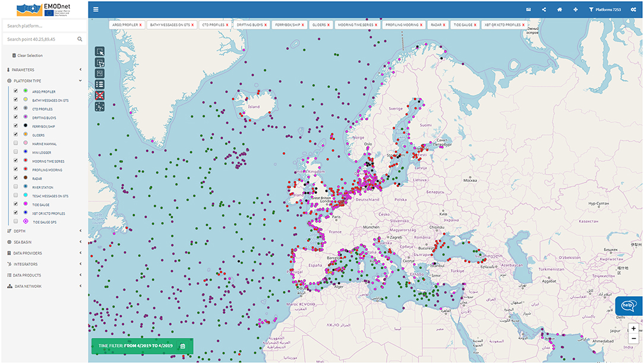Enable the MARINE MAMMAL checkbox
The width and height of the screenshot is (644, 364).
[15, 143]
